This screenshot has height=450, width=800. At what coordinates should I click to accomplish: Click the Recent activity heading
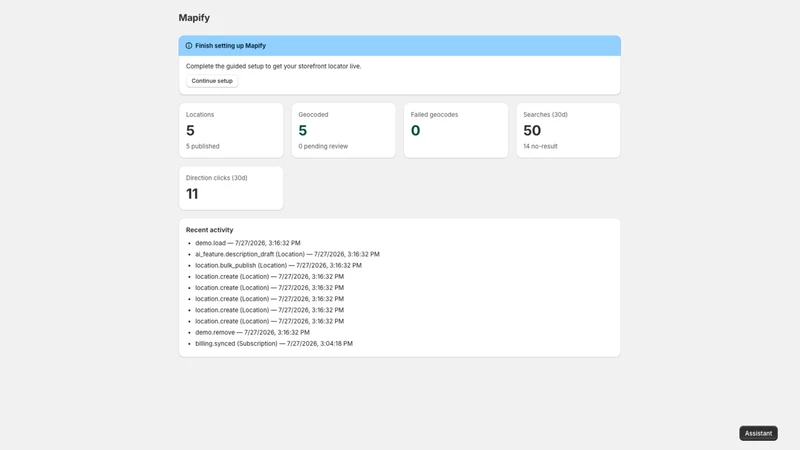point(209,230)
